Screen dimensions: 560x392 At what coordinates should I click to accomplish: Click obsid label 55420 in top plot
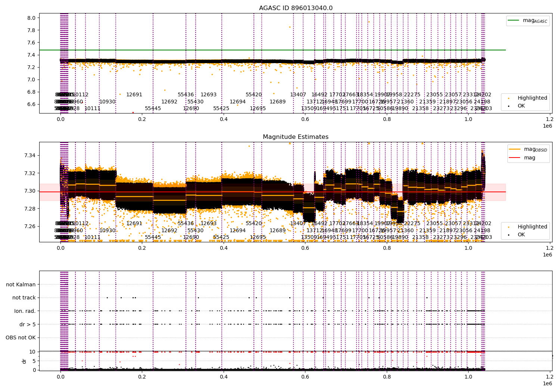click(254, 95)
